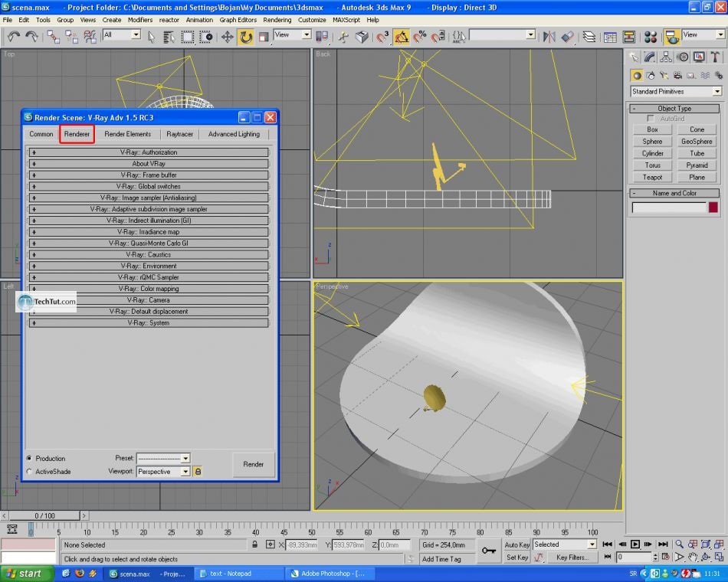This screenshot has width=728, height=582.
Task: Switch to Display command panel
Action: click(x=699, y=57)
